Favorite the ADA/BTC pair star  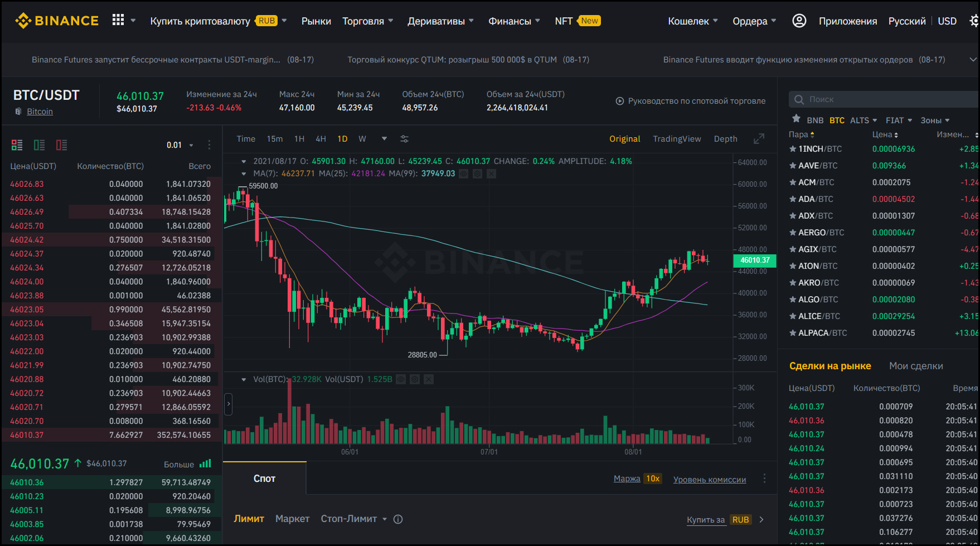pos(793,199)
